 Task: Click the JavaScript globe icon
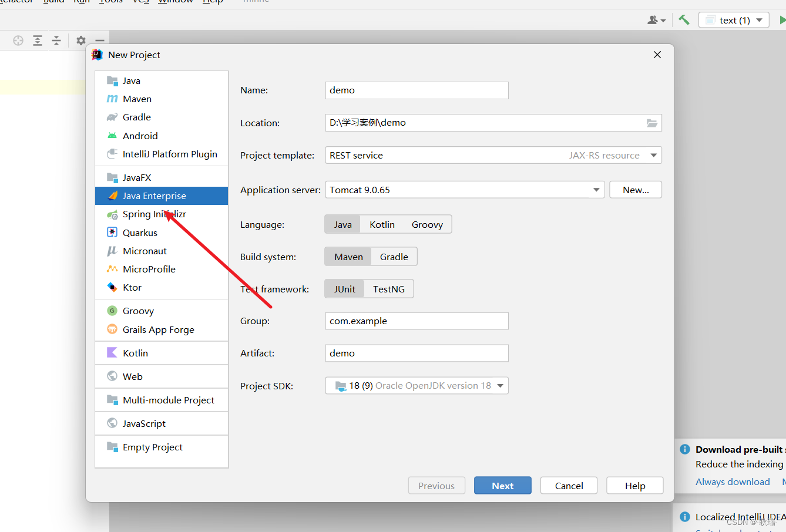[x=112, y=423]
